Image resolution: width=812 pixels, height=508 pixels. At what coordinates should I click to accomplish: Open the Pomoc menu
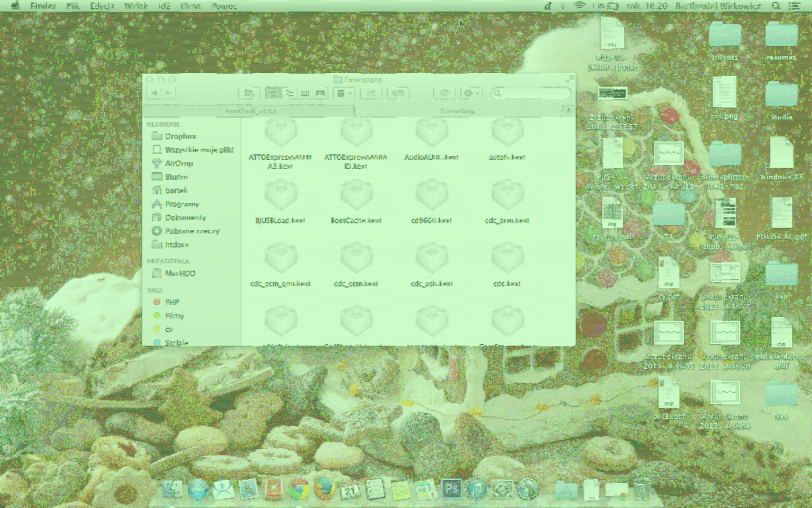tap(224, 6)
